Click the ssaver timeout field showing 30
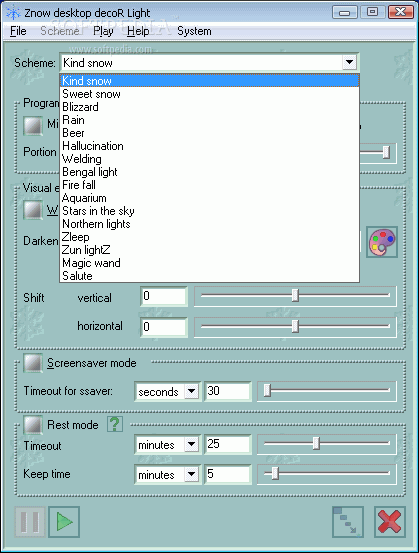This screenshot has height=553, width=419. 228,391
